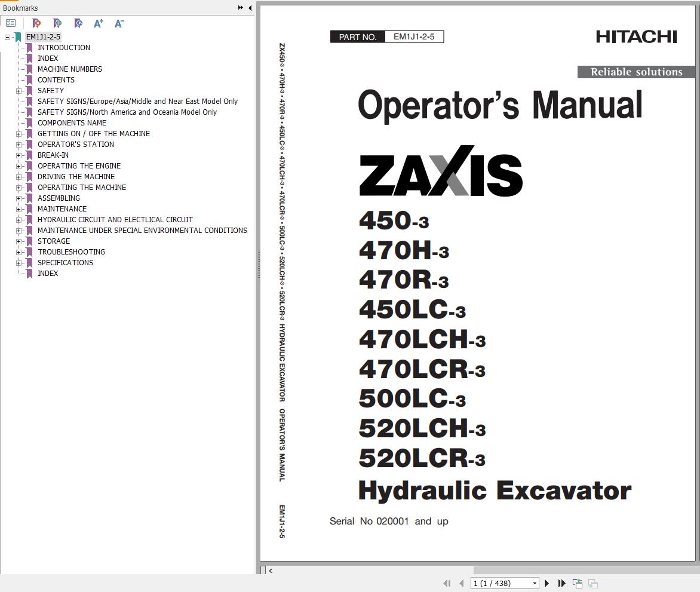Open HYDRAULIC CIRCUIT AND ELECTLICAL CIRCUIT bookmark
Image resolution: width=700 pixels, height=592 pixels.
115,220
